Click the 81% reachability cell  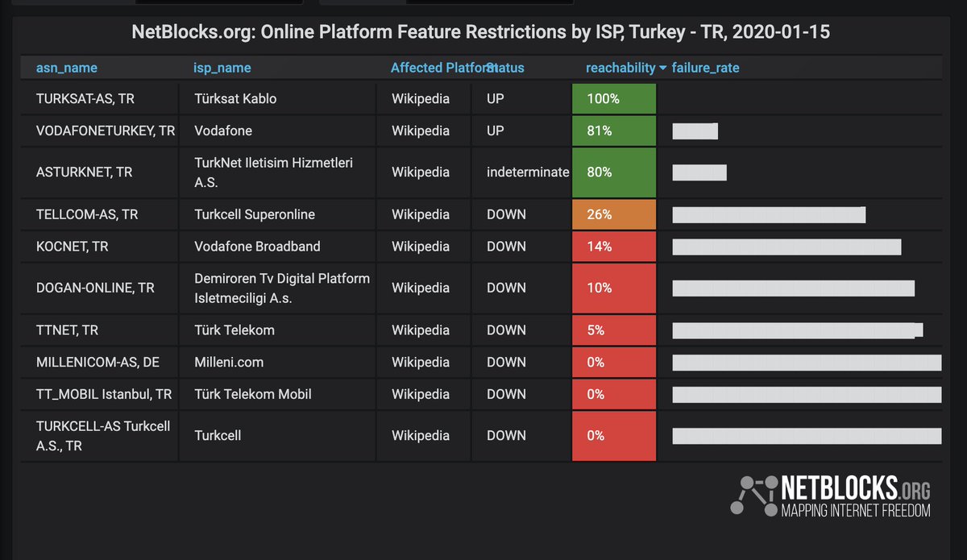[x=615, y=131]
